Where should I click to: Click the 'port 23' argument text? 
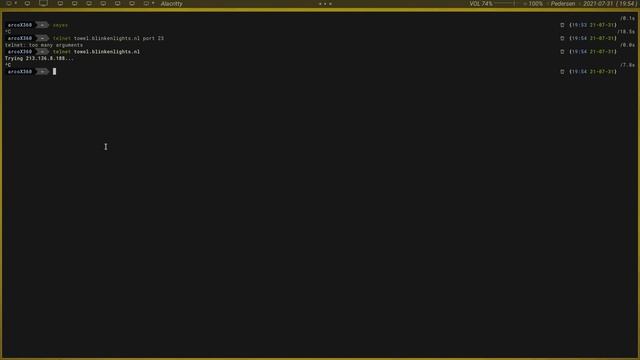pyautogui.click(x=153, y=38)
